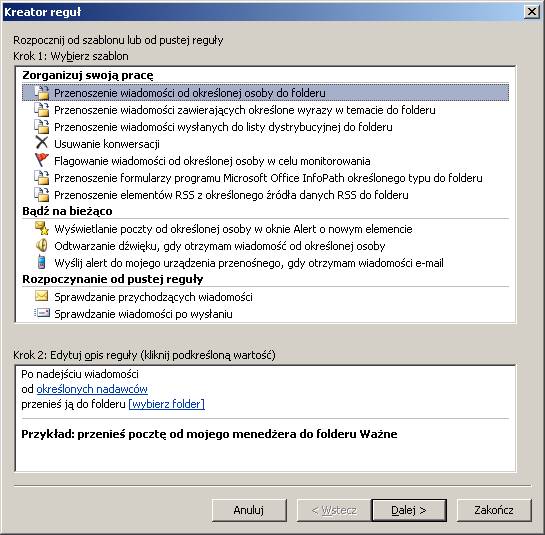This screenshot has width=545, height=535.
Task: Click the mobile phone icon for Wyślij alert
Action: 41,262
